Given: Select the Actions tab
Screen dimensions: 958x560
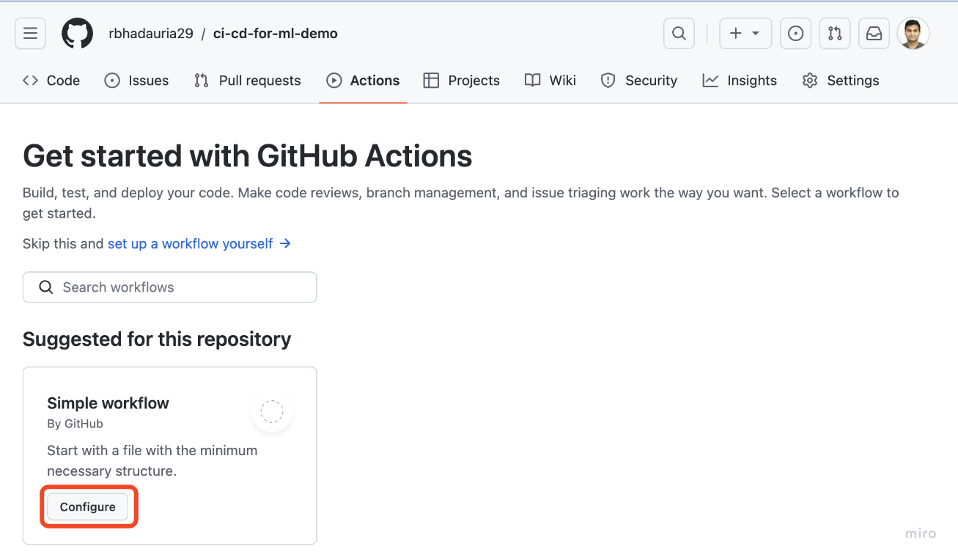Looking at the screenshot, I should tap(364, 81).
